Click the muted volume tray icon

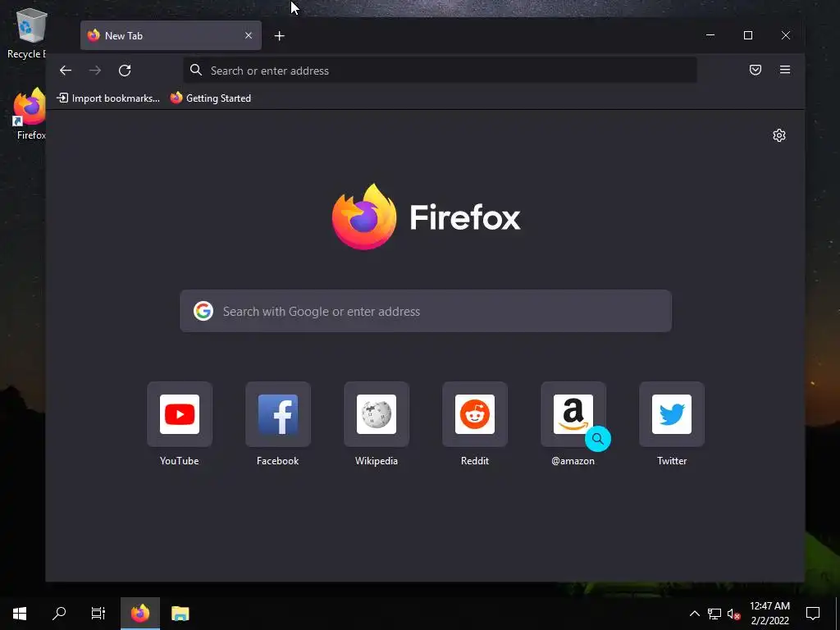click(733, 614)
